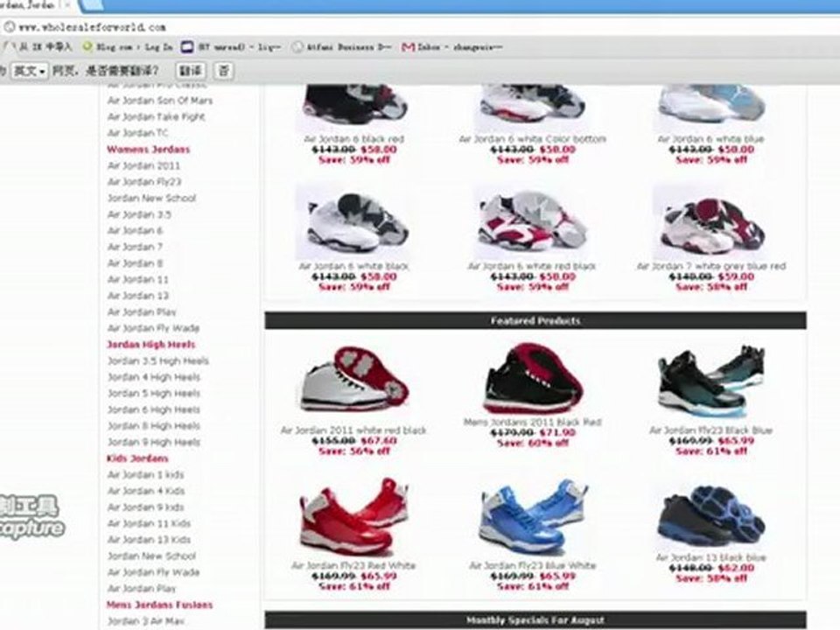
Task: Open the translation language dropdown
Action: pos(30,71)
